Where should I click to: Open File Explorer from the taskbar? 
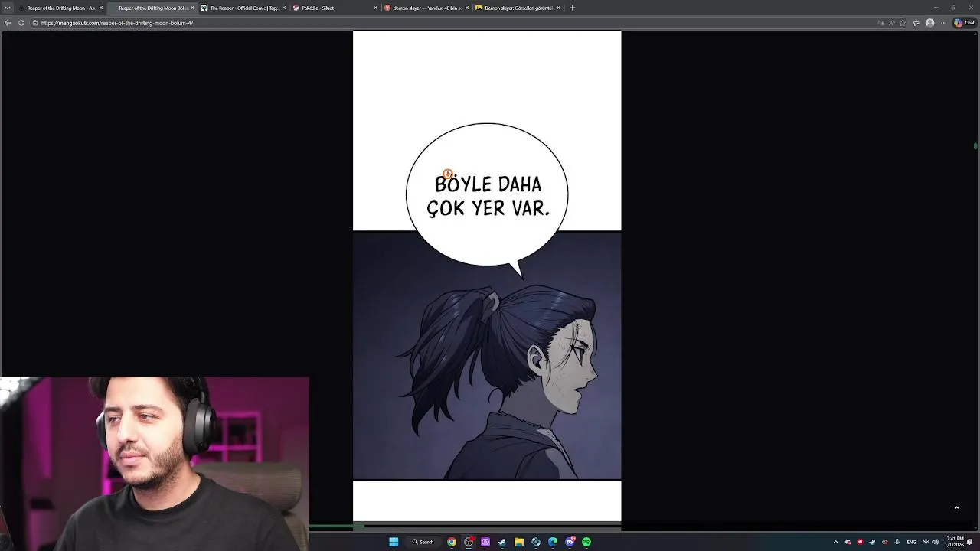(x=518, y=542)
